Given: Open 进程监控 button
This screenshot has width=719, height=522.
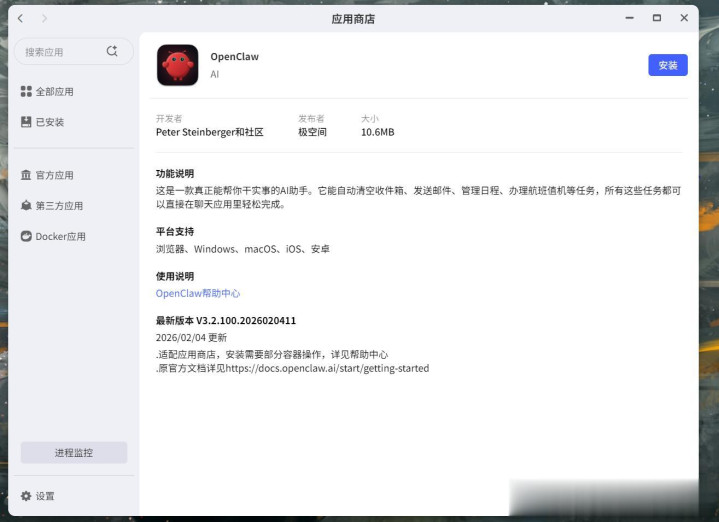Looking at the screenshot, I should (x=74, y=453).
